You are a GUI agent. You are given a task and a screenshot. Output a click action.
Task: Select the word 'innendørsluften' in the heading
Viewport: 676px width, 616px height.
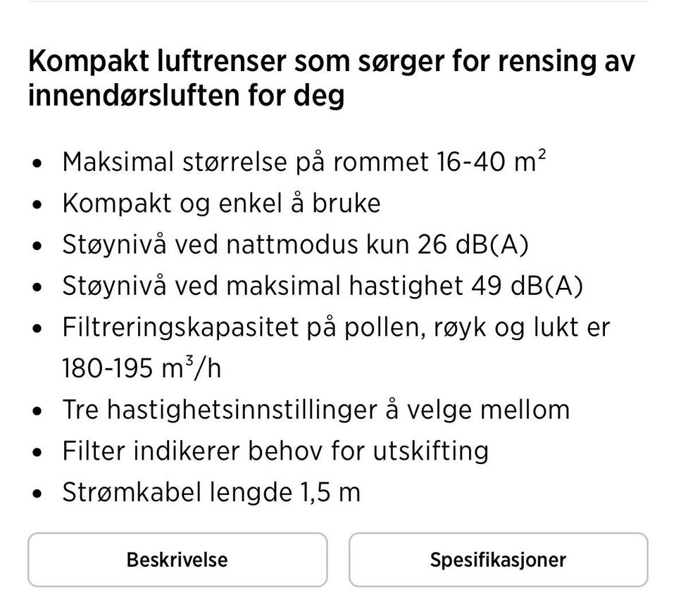pos(139,95)
